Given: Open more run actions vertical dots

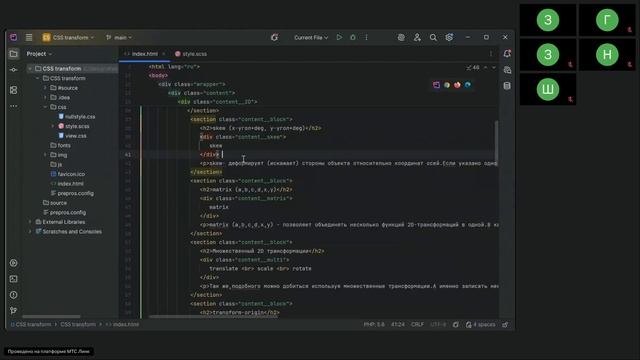Looking at the screenshot, I should (367, 37).
